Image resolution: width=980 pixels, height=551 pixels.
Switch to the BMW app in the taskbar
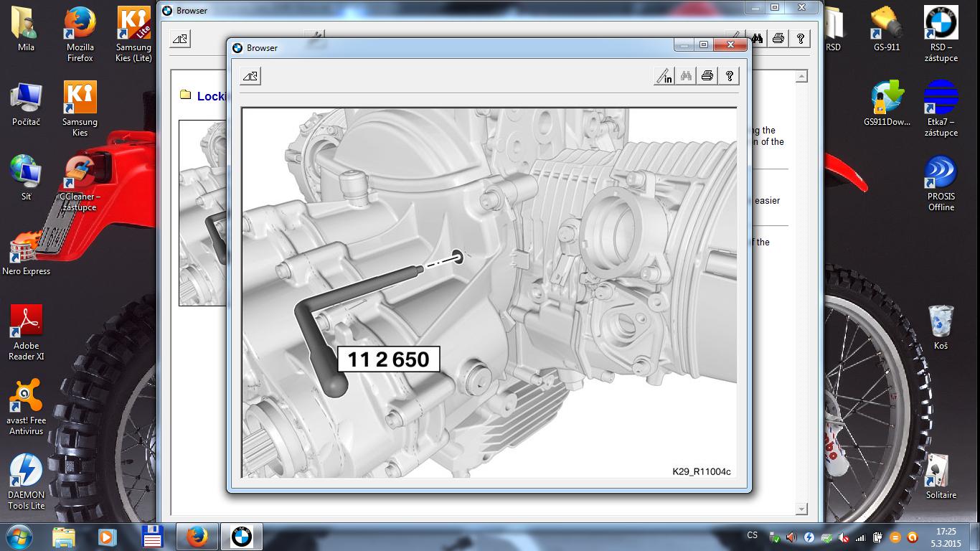click(x=242, y=537)
